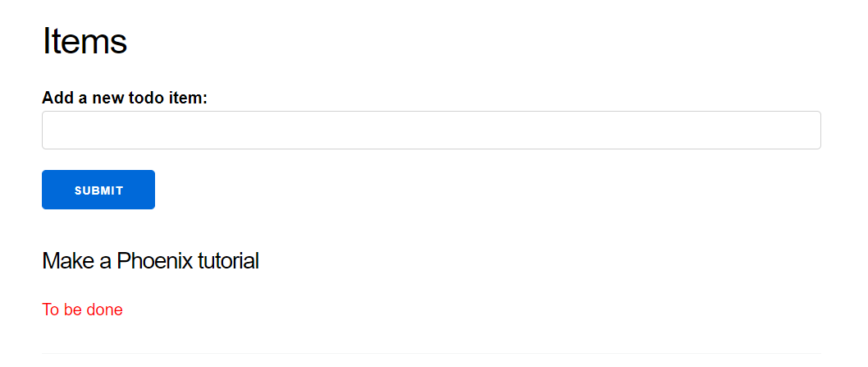Click the word 'To' in the red status

(51, 310)
